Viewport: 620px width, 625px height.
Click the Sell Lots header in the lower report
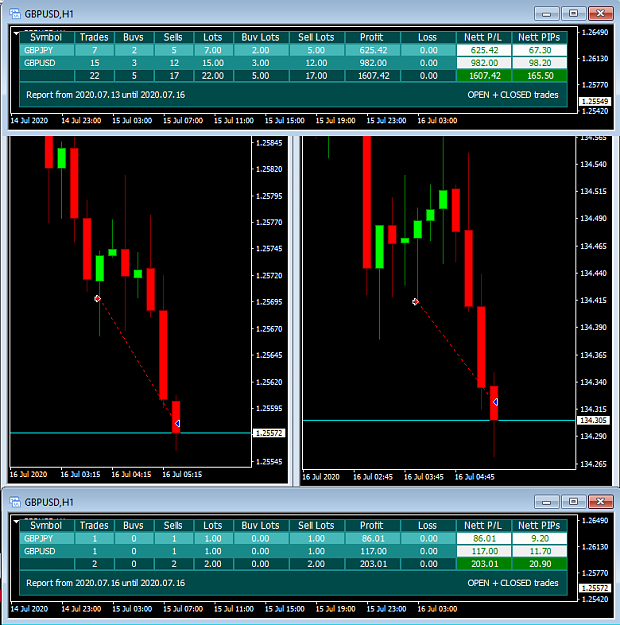(x=316, y=525)
